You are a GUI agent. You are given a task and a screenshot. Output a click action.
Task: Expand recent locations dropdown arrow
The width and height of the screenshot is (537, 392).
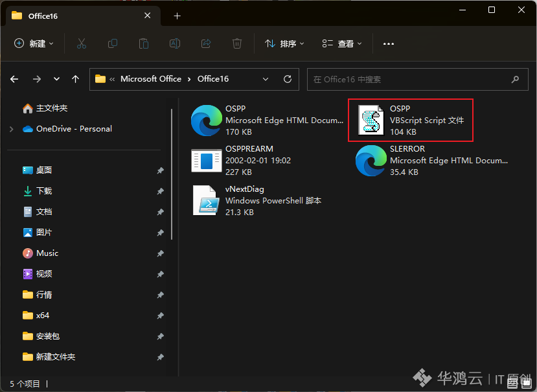[56, 79]
